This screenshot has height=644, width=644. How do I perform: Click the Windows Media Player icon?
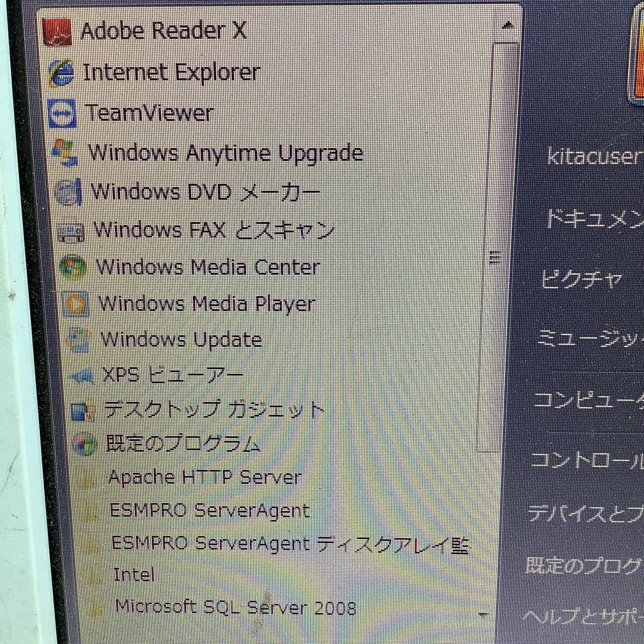[x=75, y=304]
